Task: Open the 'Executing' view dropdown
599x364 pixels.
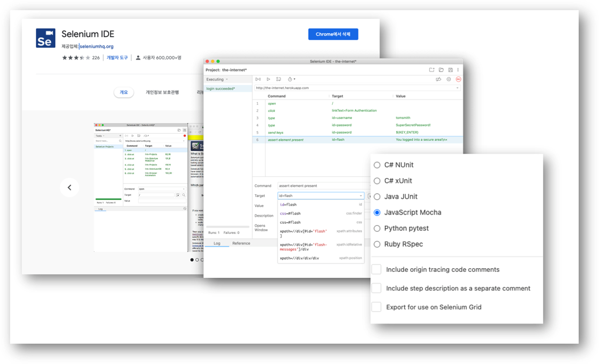Action: (217, 79)
